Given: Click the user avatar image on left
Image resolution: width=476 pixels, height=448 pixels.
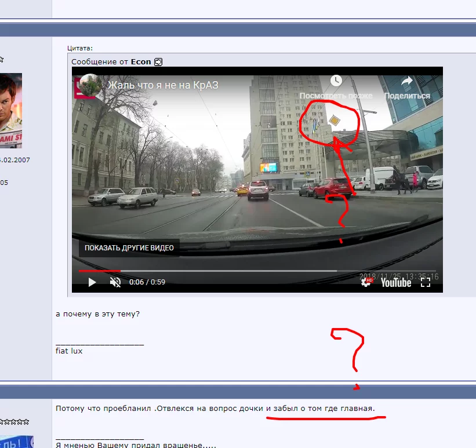Looking at the screenshot, I should click(11, 111).
